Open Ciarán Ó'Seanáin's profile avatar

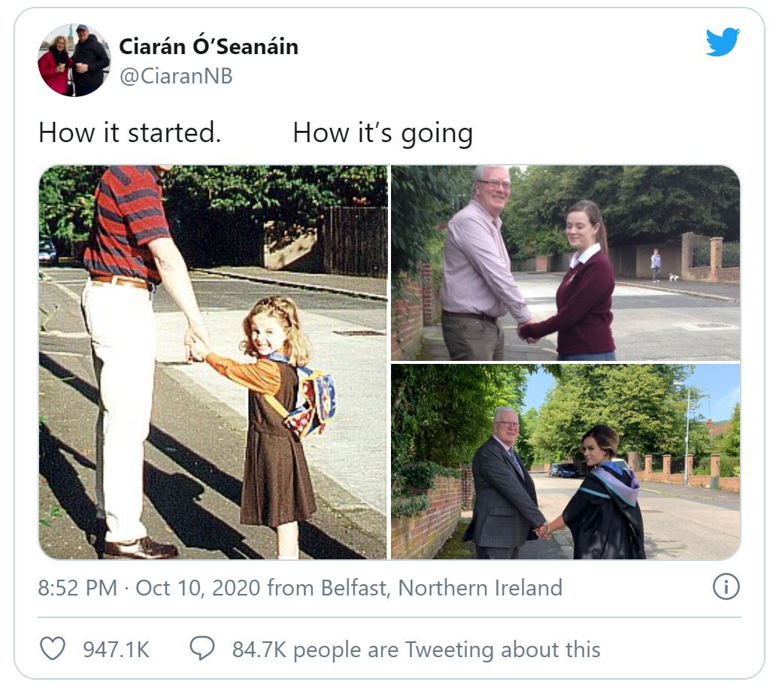[74, 60]
